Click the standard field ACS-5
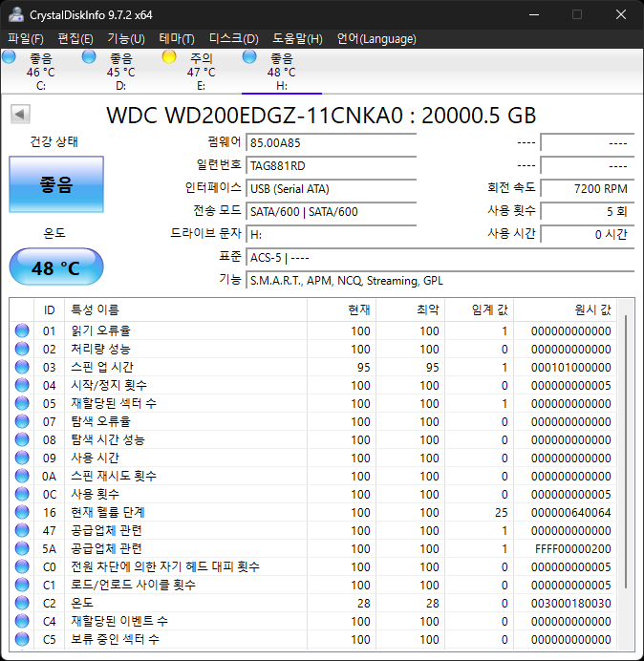The height and width of the screenshot is (661, 644). pyautogui.click(x=440, y=257)
